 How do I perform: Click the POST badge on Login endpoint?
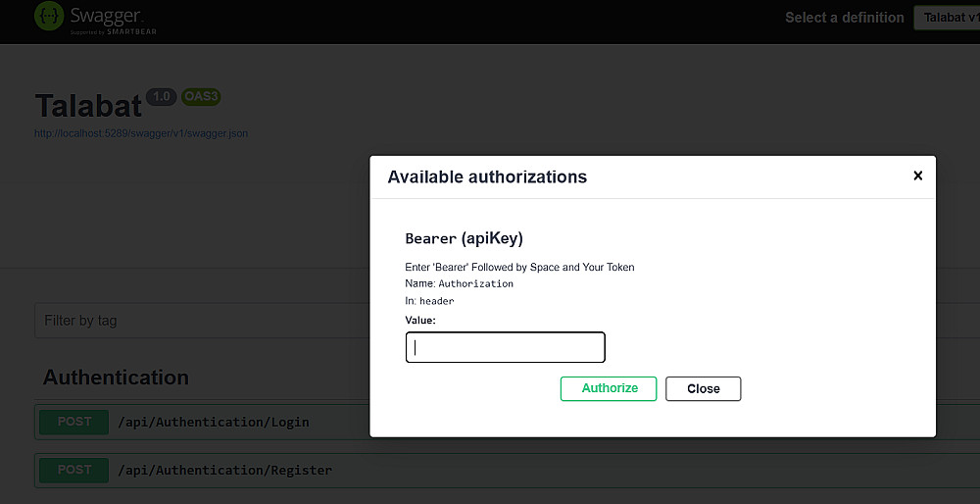pos(74,422)
